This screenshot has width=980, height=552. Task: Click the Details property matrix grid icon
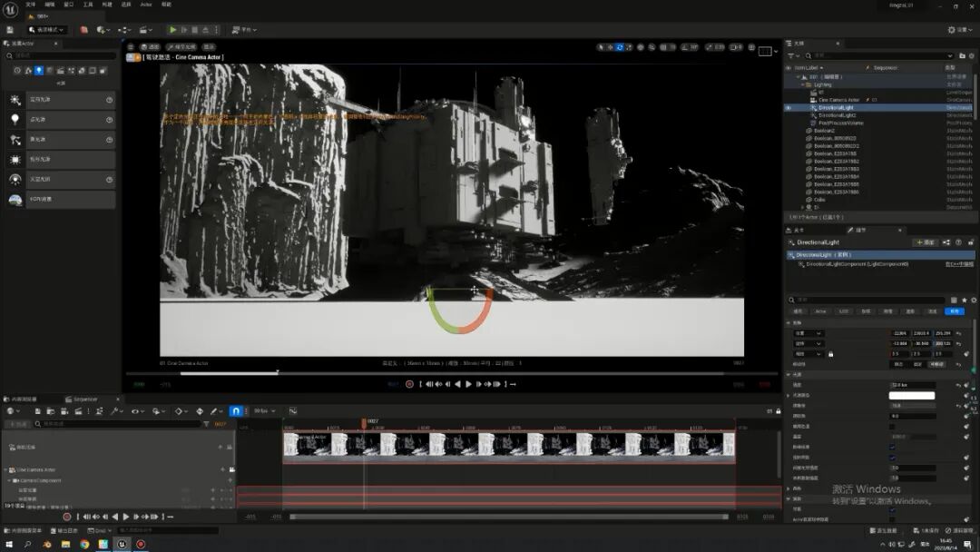(954, 301)
